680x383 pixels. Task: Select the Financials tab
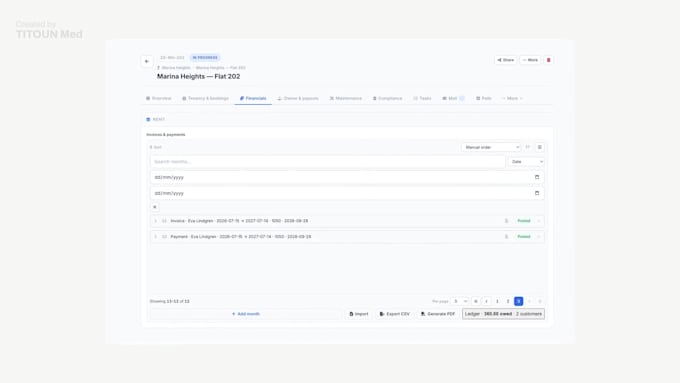[253, 98]
